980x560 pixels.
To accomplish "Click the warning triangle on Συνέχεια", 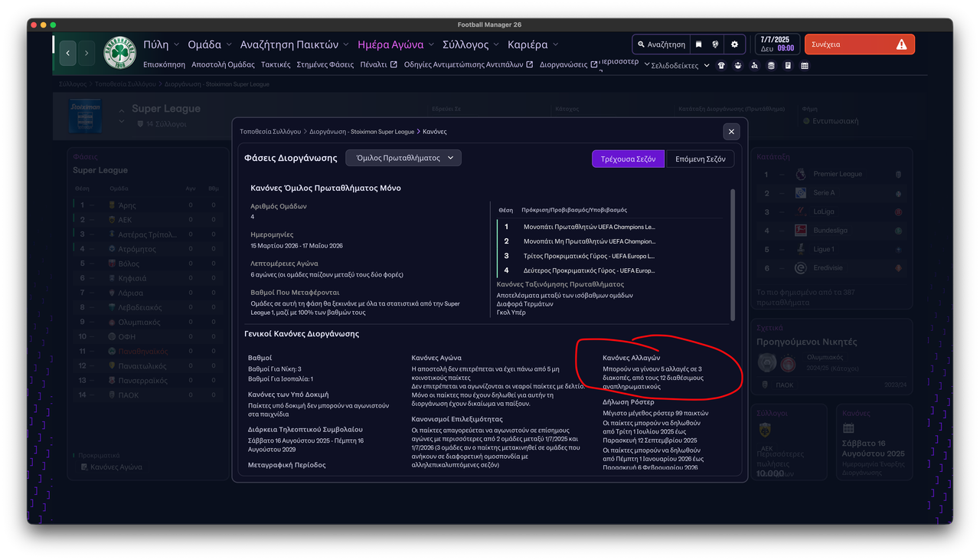I will [901, 44].
